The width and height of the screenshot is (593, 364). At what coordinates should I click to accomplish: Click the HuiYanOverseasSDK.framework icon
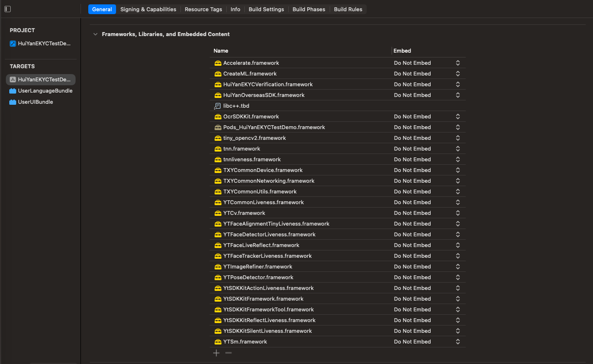[x=218, y=95]
